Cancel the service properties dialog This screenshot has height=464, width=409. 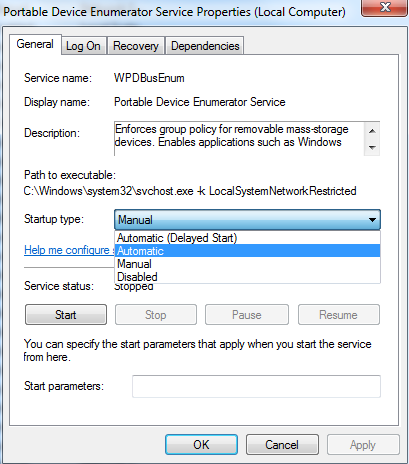pos(282,445)
